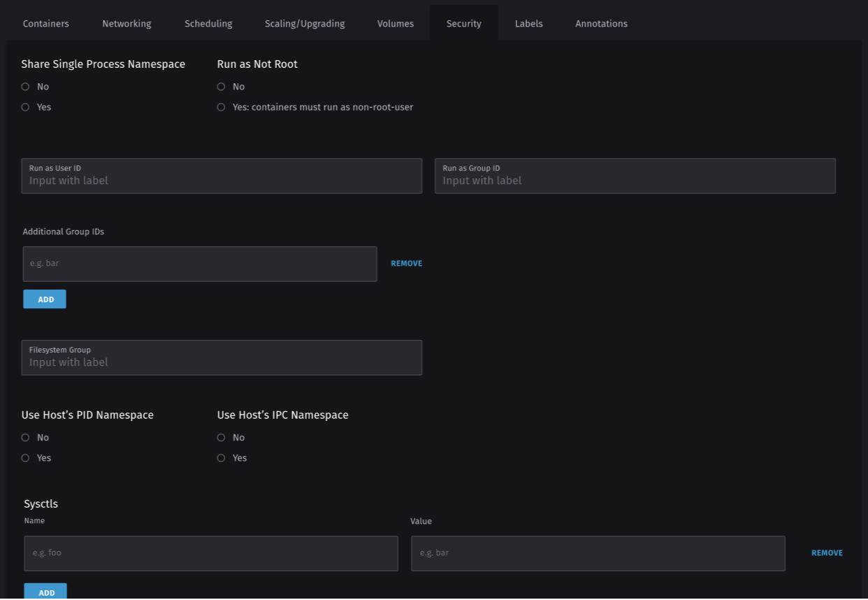Screen dimensions: 868x600
Task: Click ADD under Additional Group IDs
Action: tap(44, 299)
